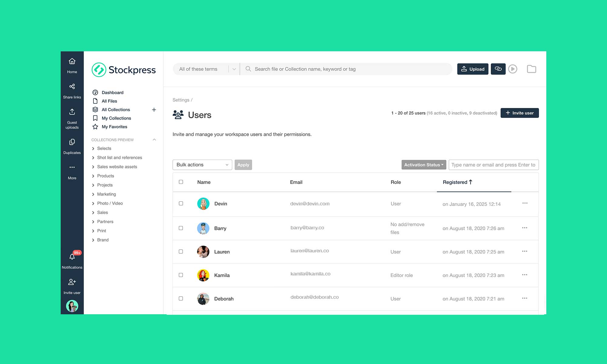This screenshot has height=364, width=607.
Task: Expand the Activation Status filter
Action: point(423,165)
